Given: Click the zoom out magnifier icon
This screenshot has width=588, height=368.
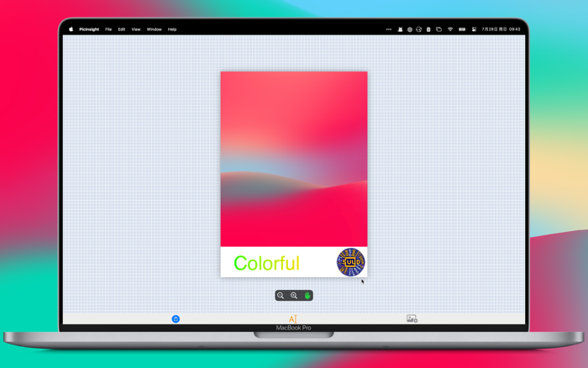Looking at the screenshot, I should pos(281,296).
